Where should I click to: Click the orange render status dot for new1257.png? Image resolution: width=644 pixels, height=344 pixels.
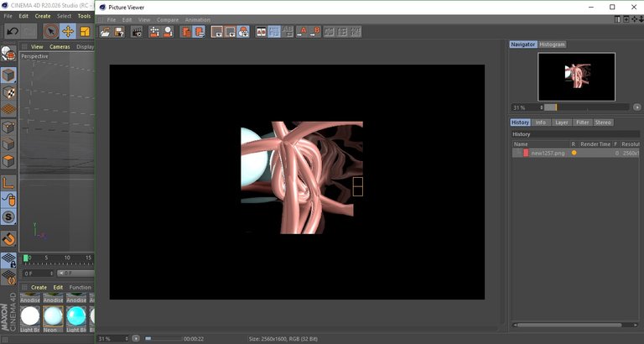[574, 153]
